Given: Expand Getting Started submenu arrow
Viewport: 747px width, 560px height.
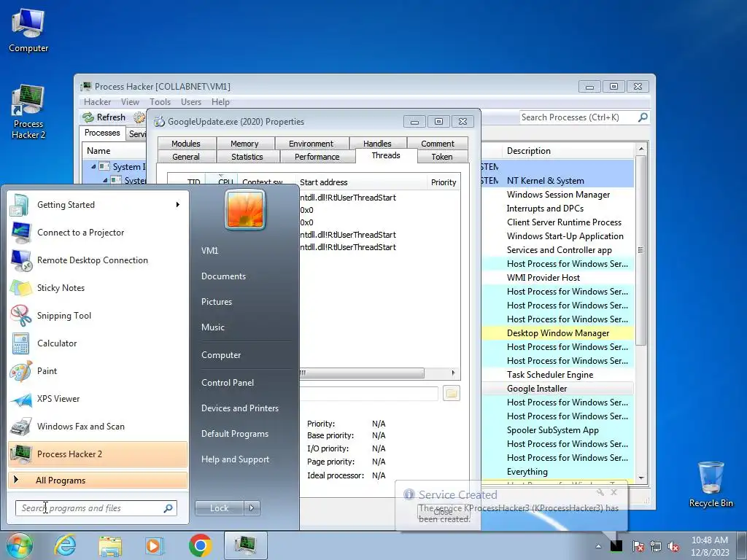Looking at the screenshot, I should [x=178, y=205].
